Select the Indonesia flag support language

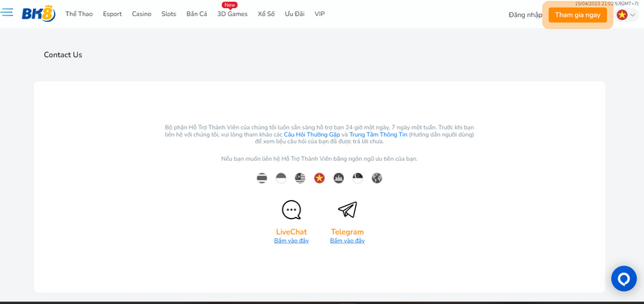coord(281,178)
